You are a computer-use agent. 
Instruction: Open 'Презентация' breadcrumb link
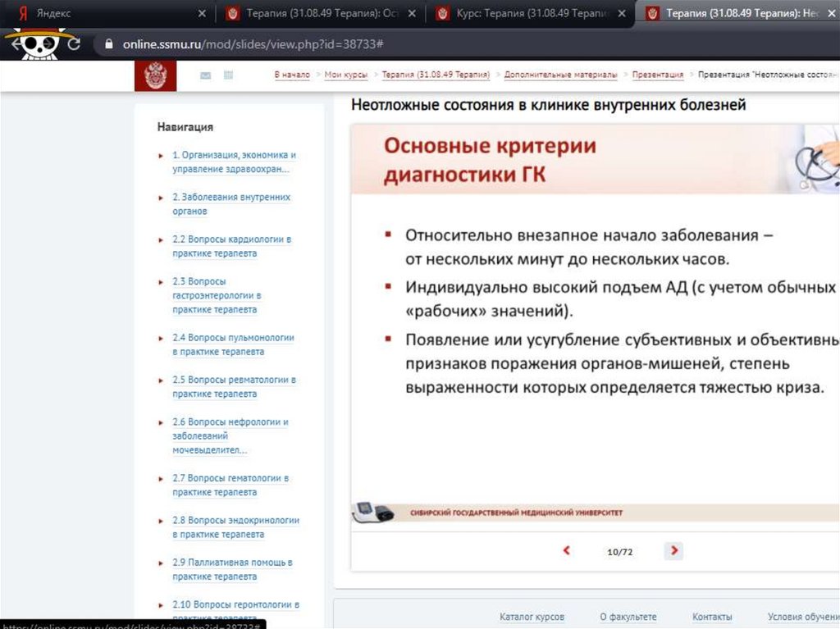click(x=657, y=75)
